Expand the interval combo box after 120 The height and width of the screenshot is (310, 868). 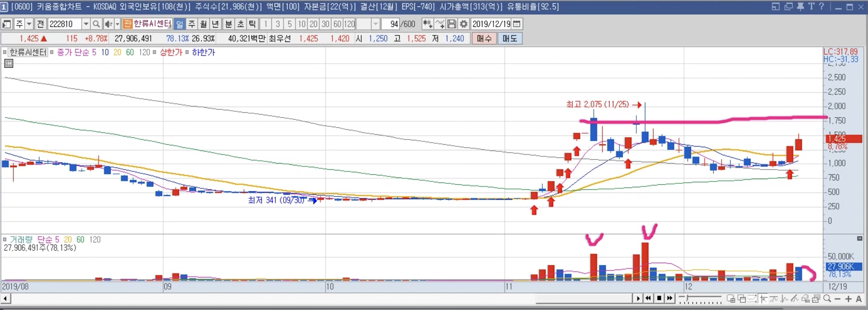click(375, 24)
